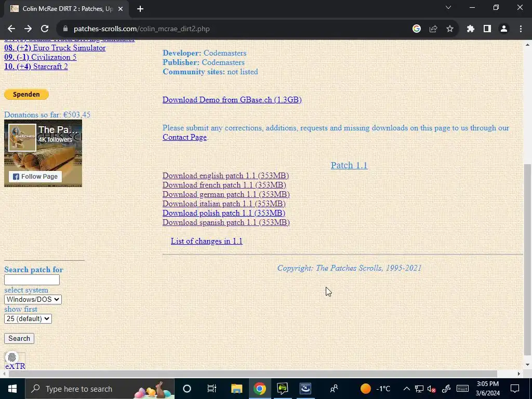Click scroll up arrow on vertical scrollbar
The image size is (532, 399).
527,45
